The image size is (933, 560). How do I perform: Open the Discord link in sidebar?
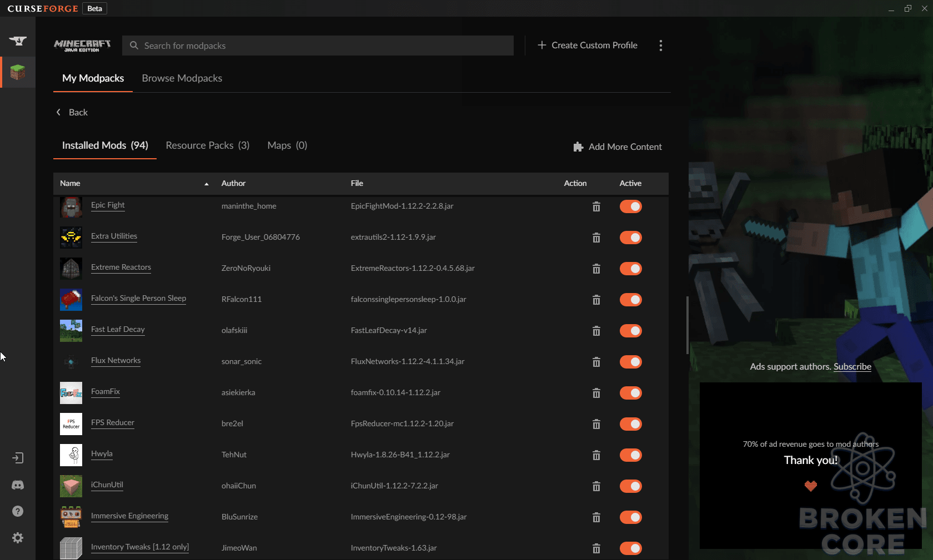(18, 485)
